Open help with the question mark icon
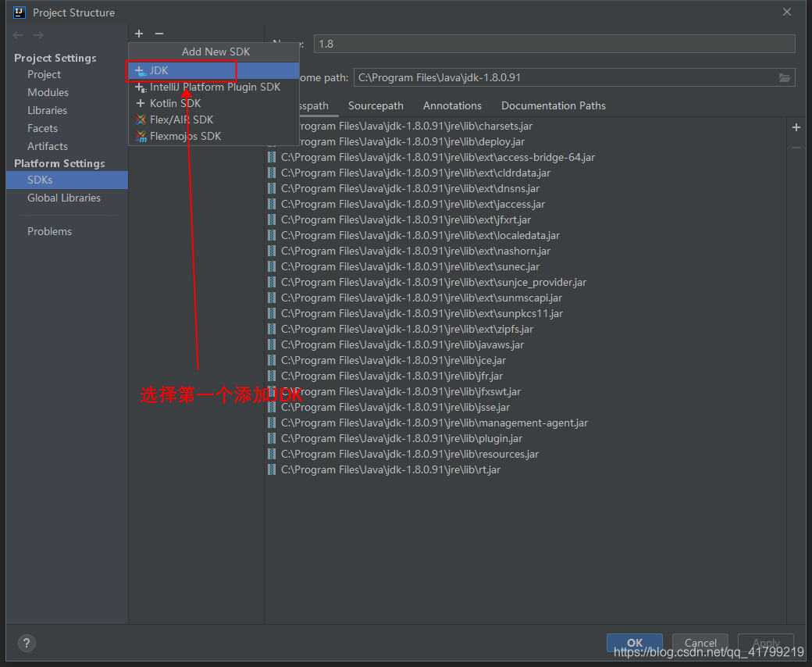This screenshot has width=812, height=667. [27, 644]
